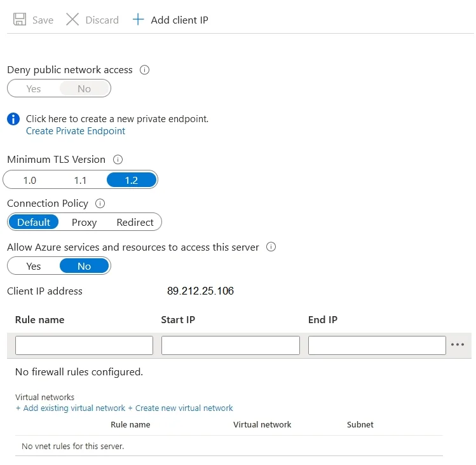The image size is (476, 465).
Task: Focus the Start IP input field
Action: [231, 345]
